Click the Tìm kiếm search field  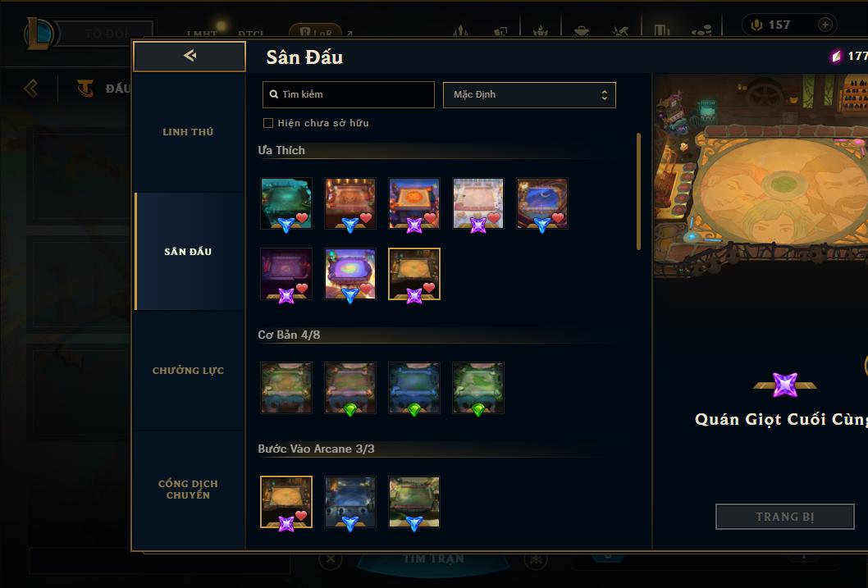coord(348,94)
